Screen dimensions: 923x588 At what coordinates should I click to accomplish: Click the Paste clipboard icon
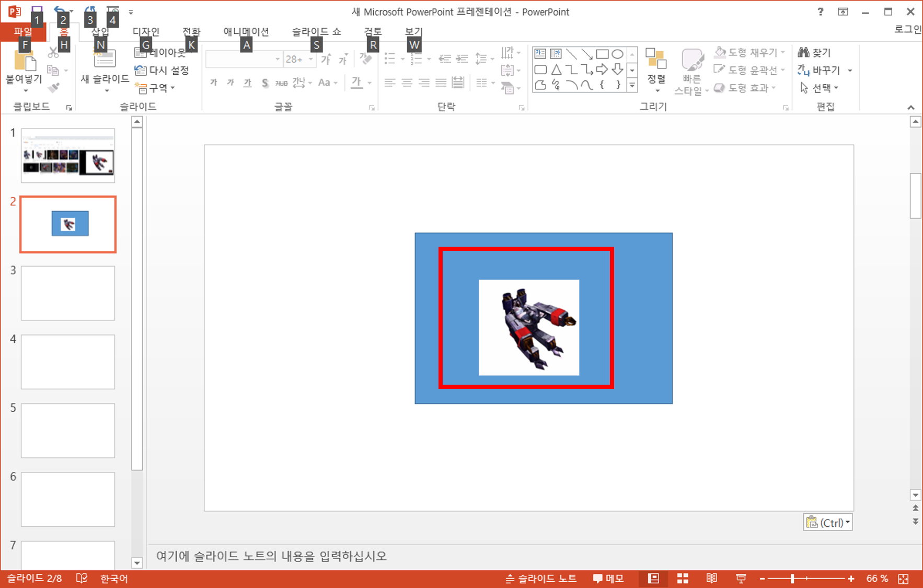tap(24, 61)
